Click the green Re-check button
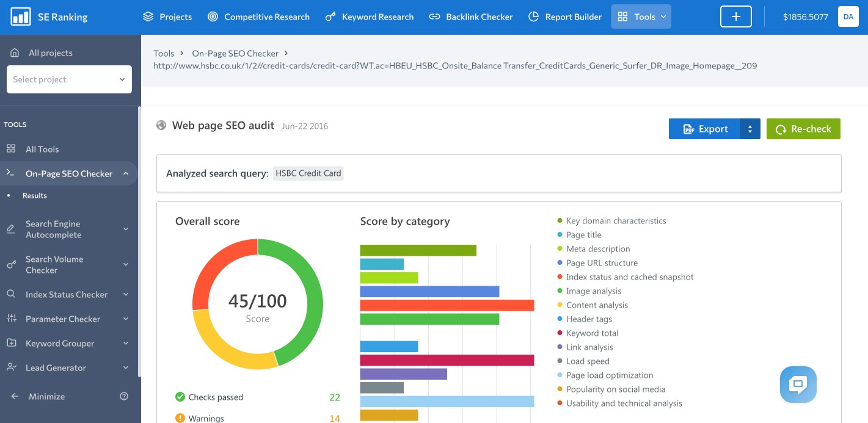Viewport: 868px width, 423px height. click(x=803, y=129)
